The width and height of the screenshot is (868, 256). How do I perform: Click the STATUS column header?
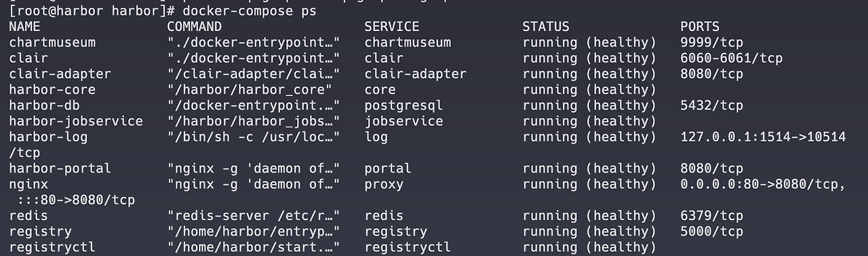click(546, 27)
